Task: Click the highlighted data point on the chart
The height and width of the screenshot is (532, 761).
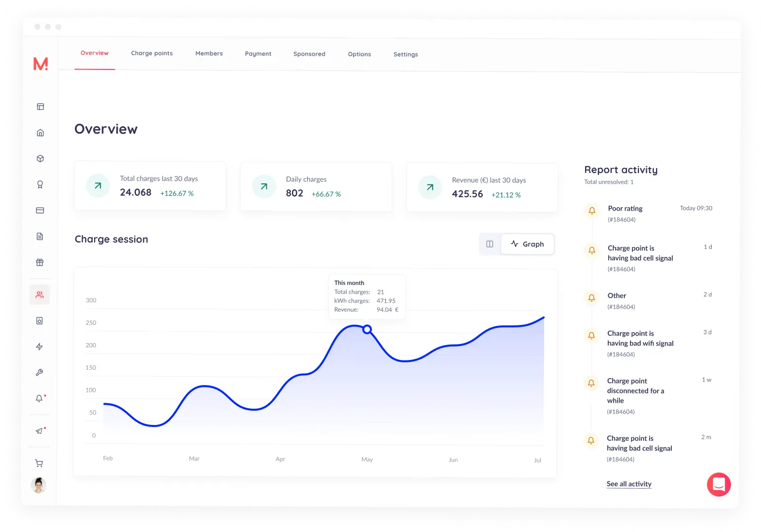Action: pos(367,329)
